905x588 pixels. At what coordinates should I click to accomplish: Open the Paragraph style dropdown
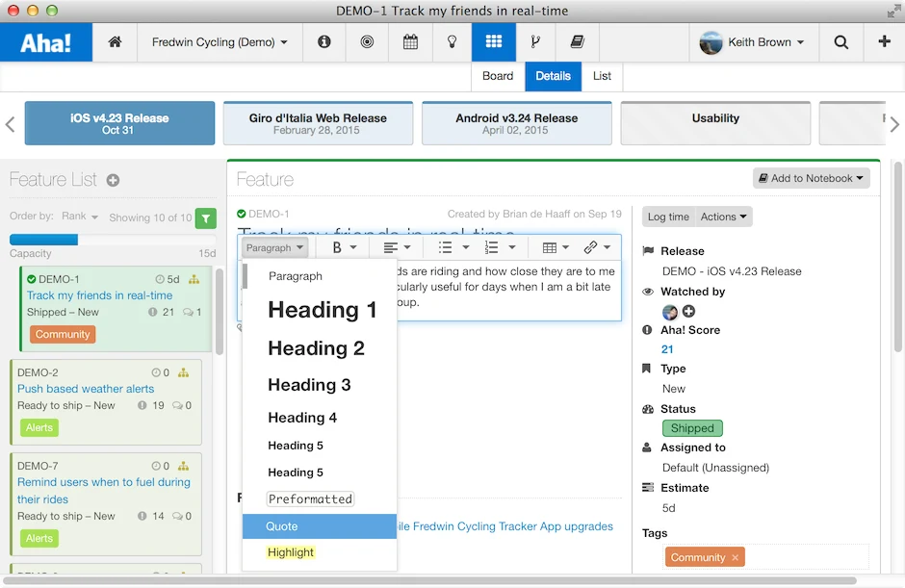click(274, 248)
